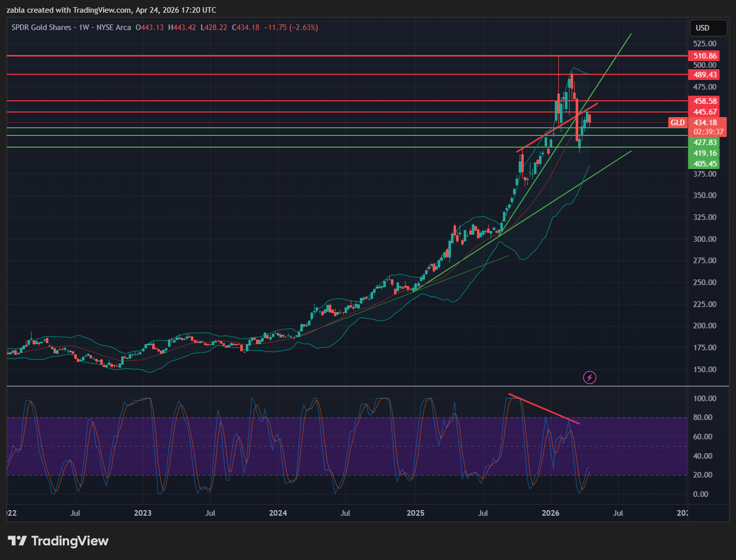Select the 434.18 current price label
This screenshot has height=560, width=736.
(705, 123)
